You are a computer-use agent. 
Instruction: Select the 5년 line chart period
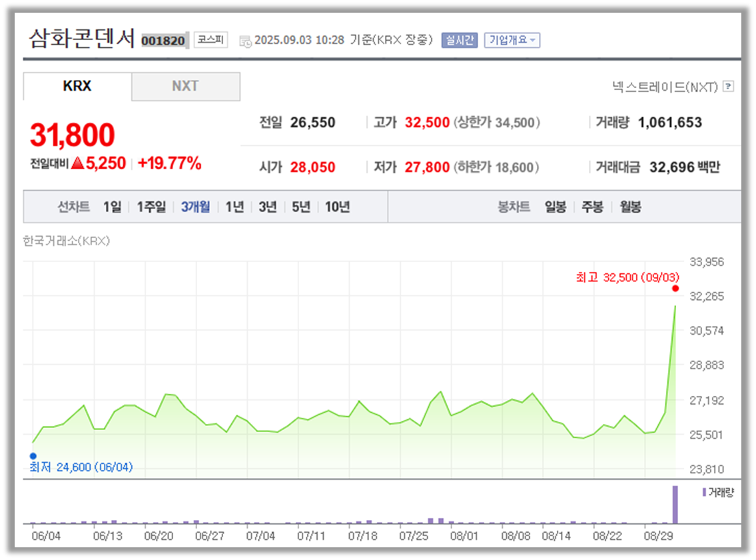(x=301, y=207)
